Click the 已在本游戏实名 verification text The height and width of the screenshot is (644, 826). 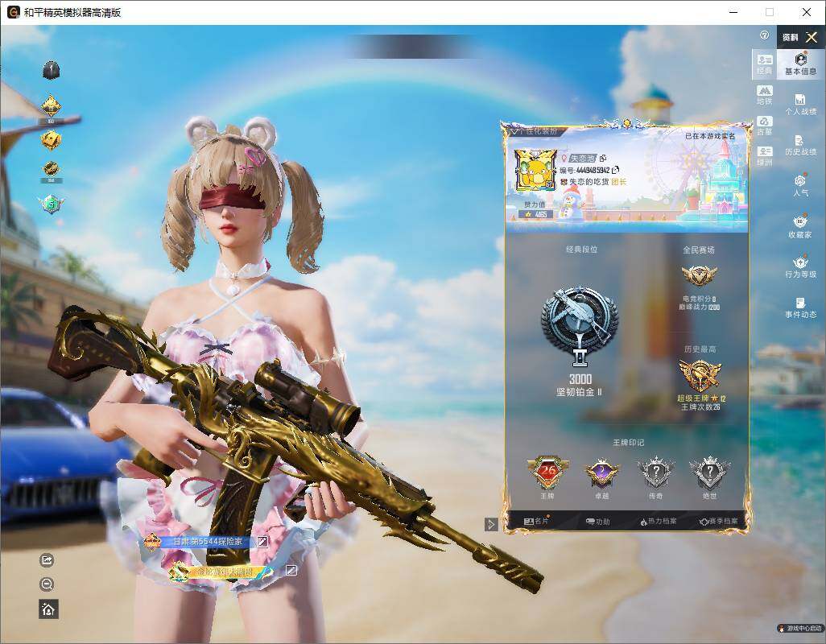click(x=709, y=136)
